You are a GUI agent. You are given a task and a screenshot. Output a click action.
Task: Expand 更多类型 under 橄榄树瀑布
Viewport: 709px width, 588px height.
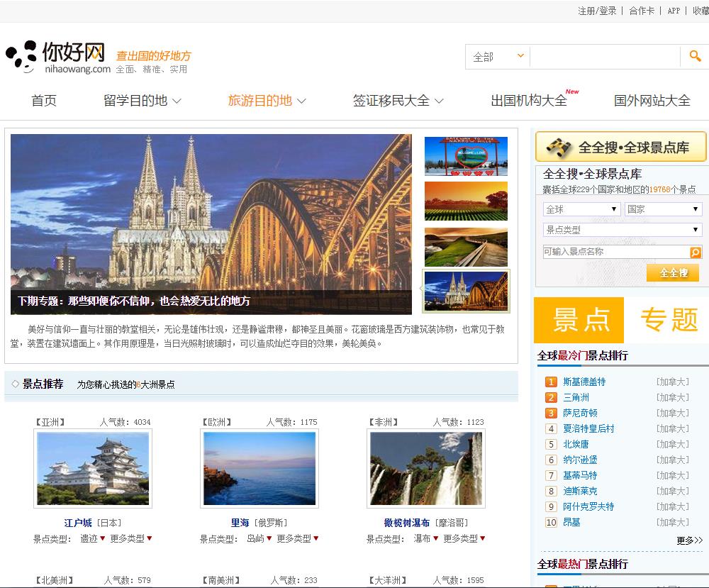click(464, 538)
